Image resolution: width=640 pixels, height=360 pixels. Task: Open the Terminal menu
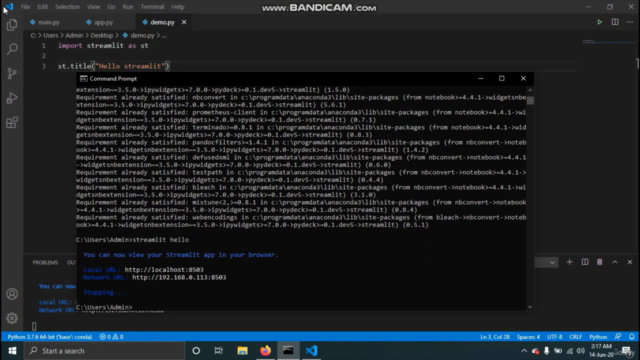(152, 7)
